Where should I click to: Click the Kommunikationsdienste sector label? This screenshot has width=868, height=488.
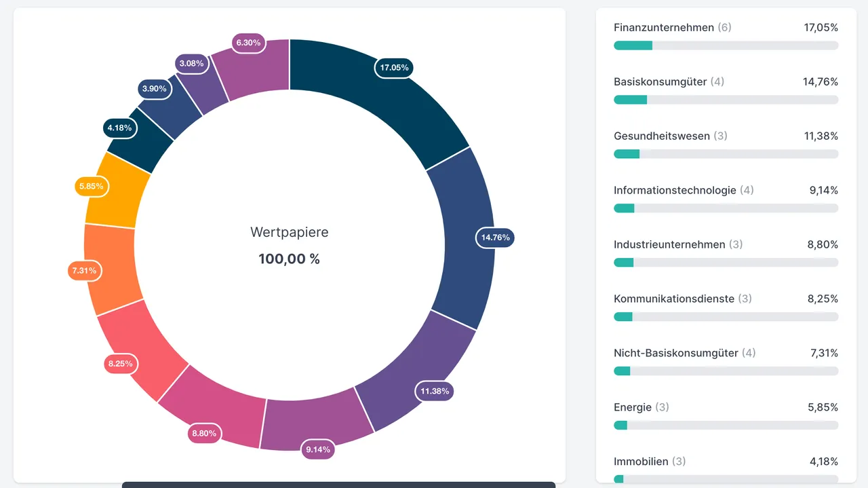pyautogui.click(x=674, y=299)
